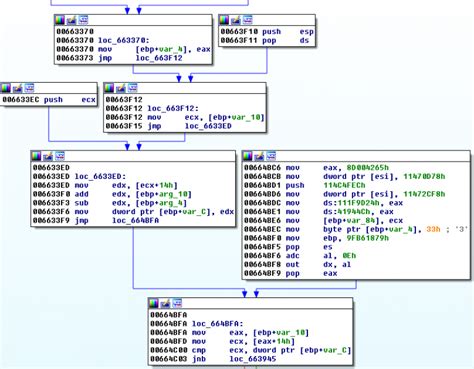Set the node color for the push esp block
Viewport: 474px width, 369px height.
coord(224,20)
